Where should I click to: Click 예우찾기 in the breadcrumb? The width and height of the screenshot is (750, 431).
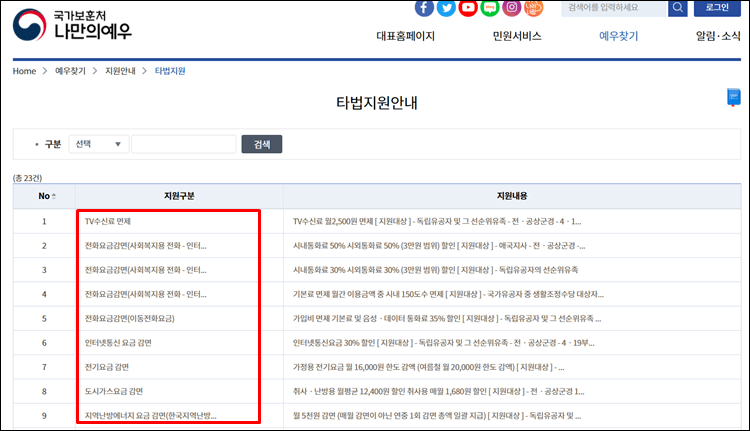[x=70, y=71]
